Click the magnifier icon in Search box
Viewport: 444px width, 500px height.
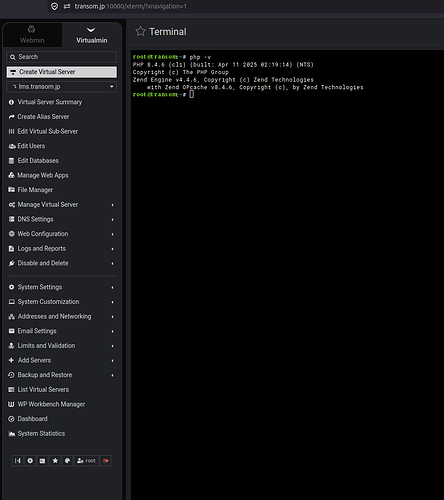coord(13,57)
